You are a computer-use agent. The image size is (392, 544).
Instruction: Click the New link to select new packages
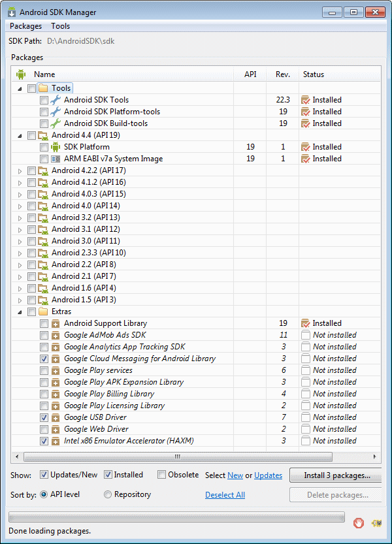tap(235, 475)
